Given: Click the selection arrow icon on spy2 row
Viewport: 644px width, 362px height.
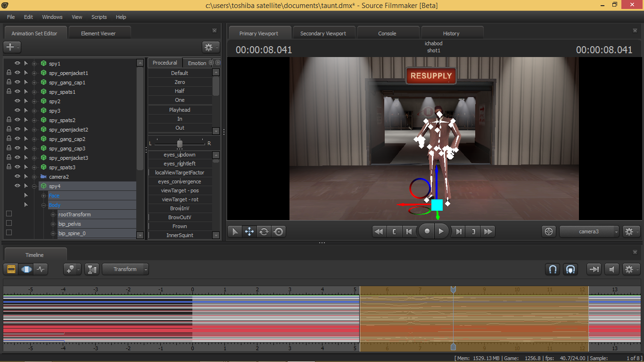Looking at the screenshot, I should click(26, 101).
